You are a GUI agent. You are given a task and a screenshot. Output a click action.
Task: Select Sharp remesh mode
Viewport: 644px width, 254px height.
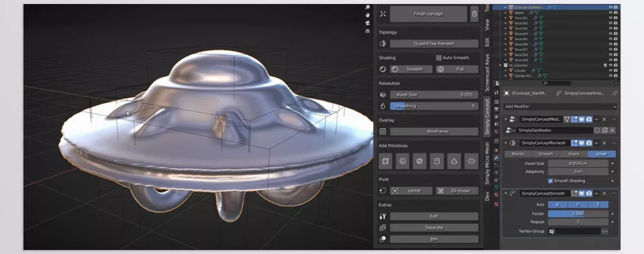(574, 154)
